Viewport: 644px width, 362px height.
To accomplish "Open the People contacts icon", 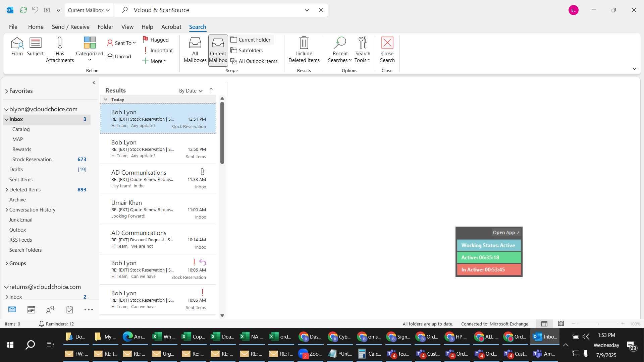I will (50, 309).
